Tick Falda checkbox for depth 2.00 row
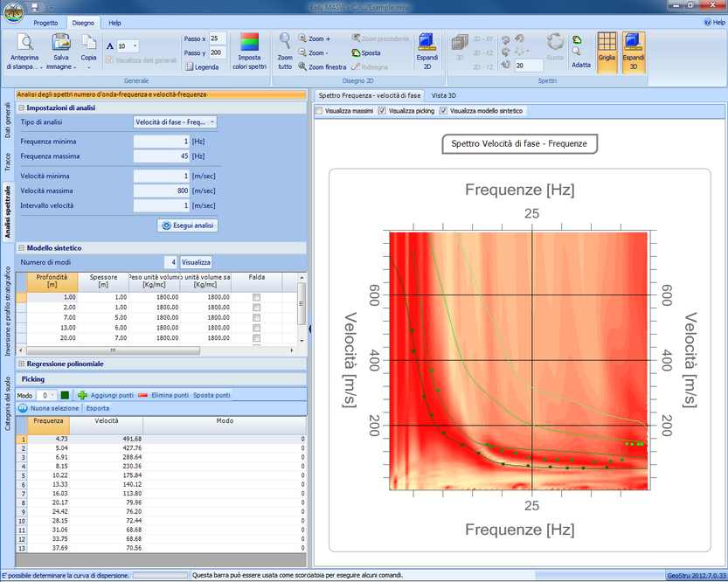This screenshot has width=728, height=582. tap(256, 308)
